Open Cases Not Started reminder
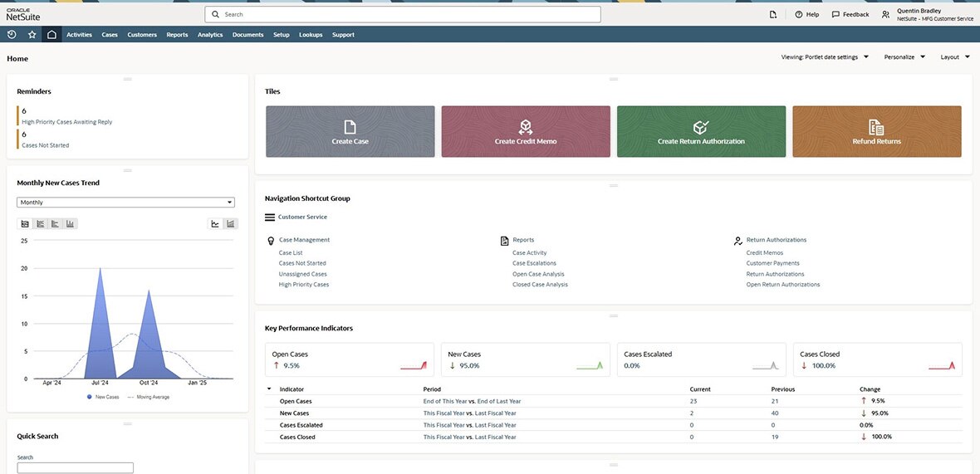Screen dimensions: 980x474 click(x=46, y=145)
